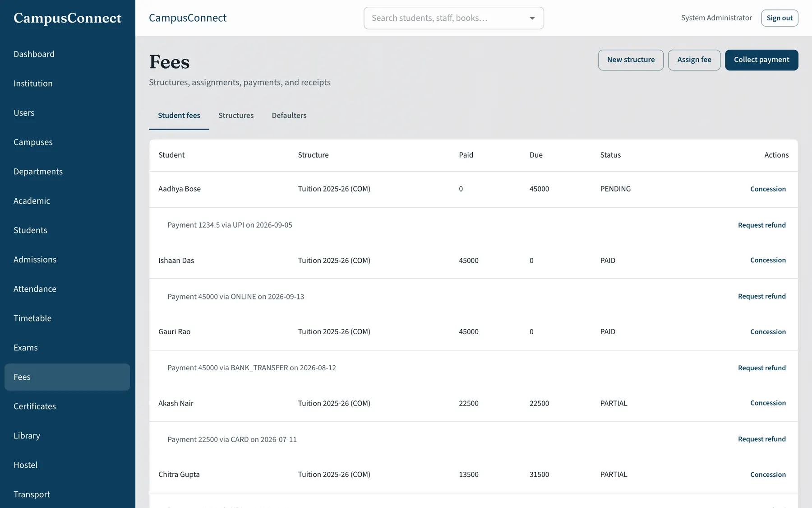
Task: Select Fees in the sidebar
Action: click(67, 377)
